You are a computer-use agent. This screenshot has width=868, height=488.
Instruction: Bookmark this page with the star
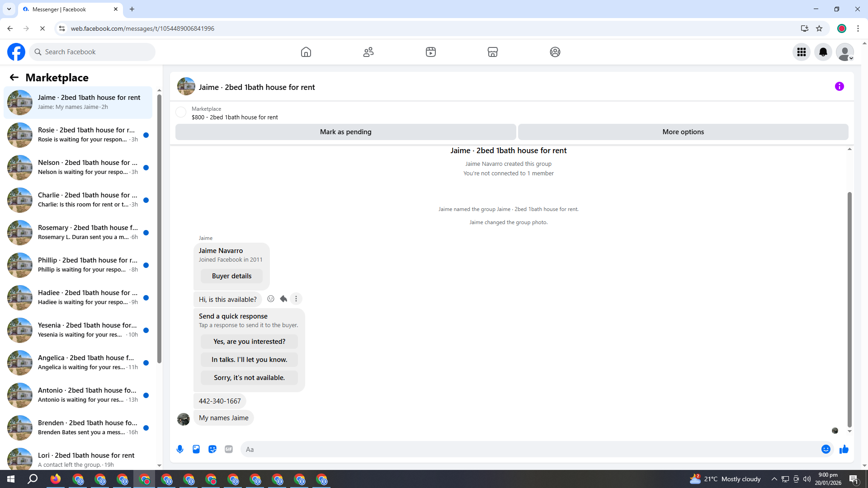[x=819, y=28]
